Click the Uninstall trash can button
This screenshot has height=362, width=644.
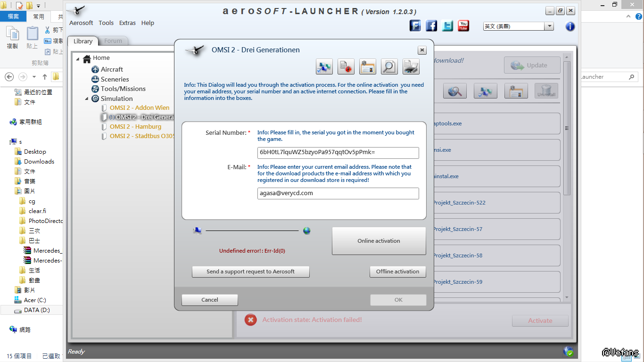tap(546, 91)
